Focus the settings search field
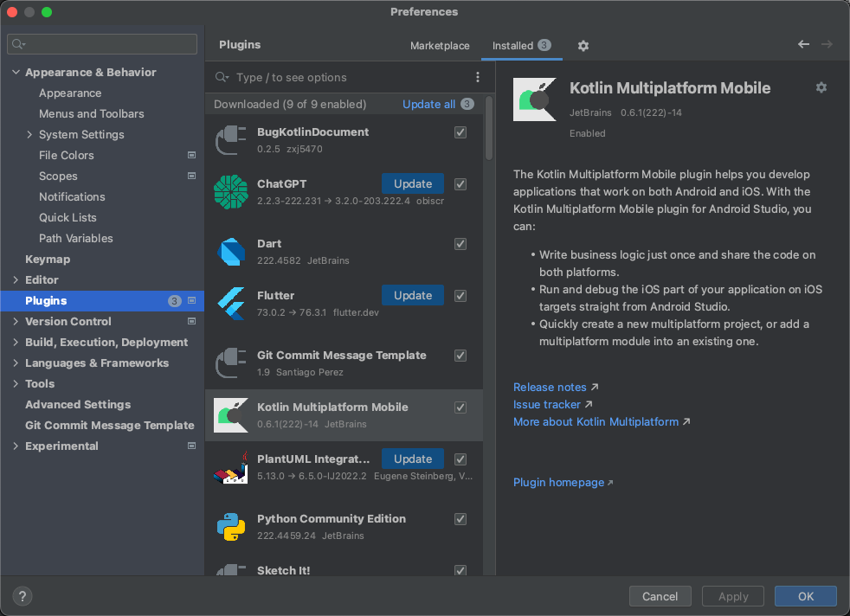850x616 pixels. 102,44
